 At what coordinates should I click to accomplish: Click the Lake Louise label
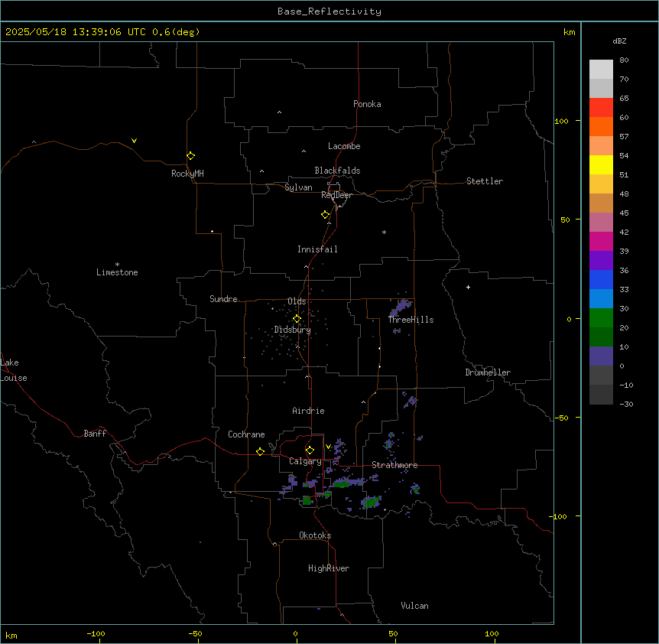click(14, 370)
